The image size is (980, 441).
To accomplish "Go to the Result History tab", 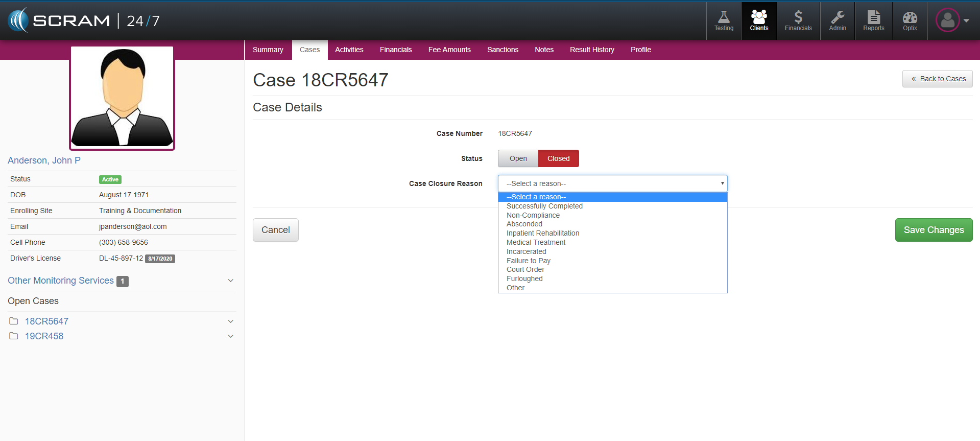I will (x=592, y=50).
